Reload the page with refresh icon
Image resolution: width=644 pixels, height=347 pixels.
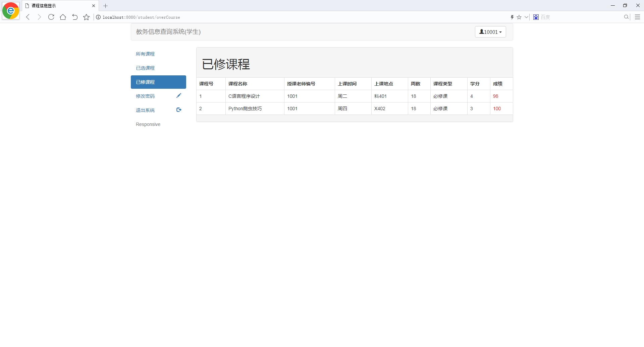(x=51, y=17)
